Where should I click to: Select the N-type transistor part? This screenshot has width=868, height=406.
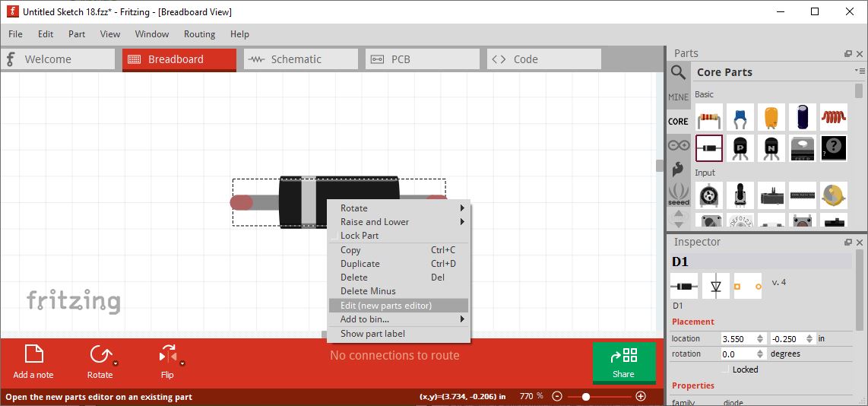coord(771,148)
